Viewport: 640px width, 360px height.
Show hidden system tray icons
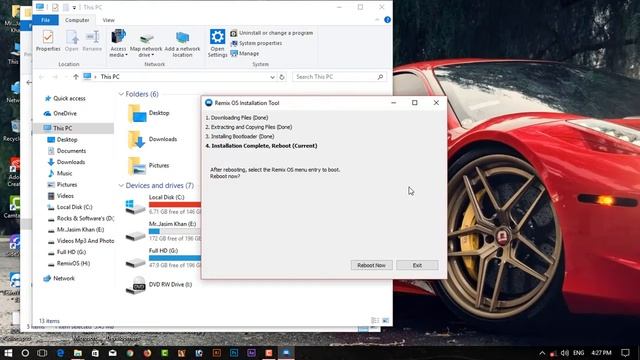(x=542, y=353)
